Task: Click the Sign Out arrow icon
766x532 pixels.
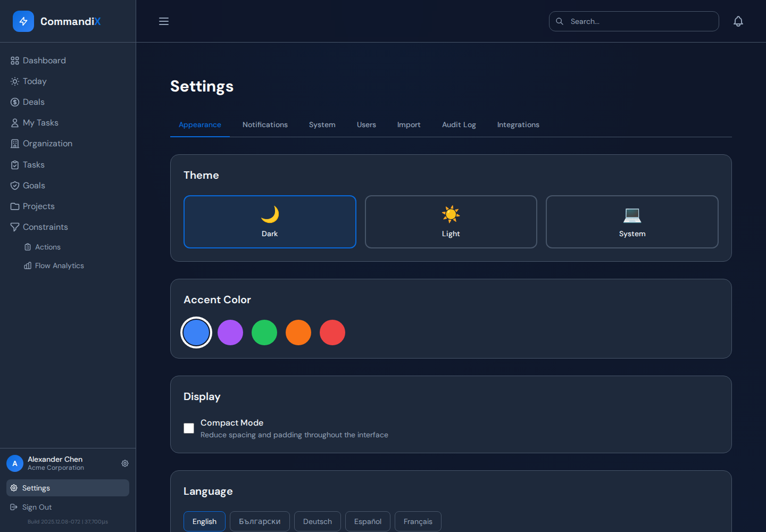Action: pyautogui.click(x=14, y=507)
